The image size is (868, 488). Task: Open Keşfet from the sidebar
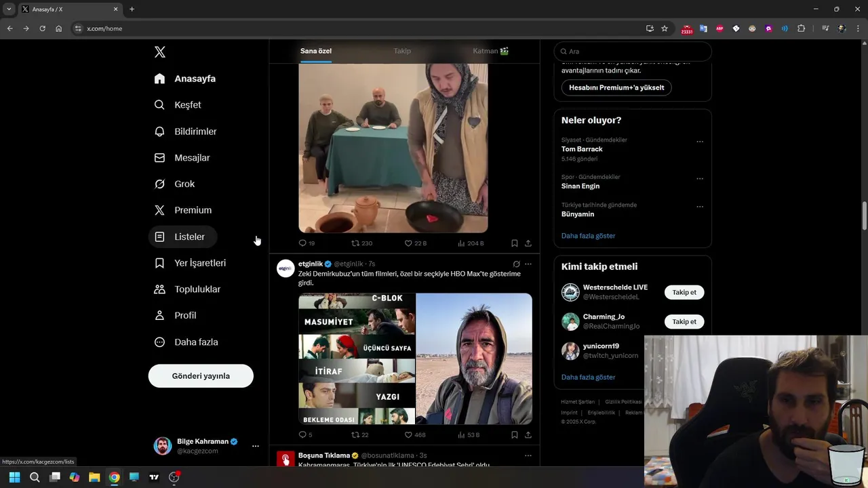[178, 105]
